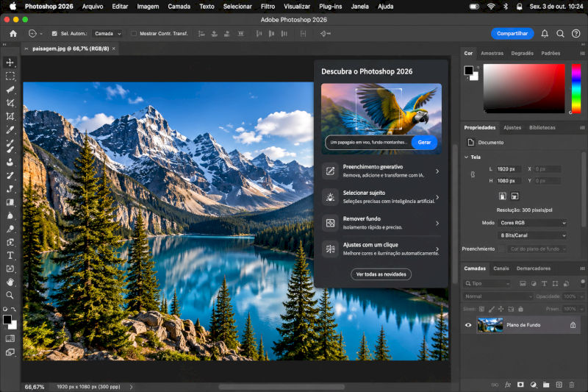Select the Frame tool
Image resolution: width=588 pixels, height=392 pixels.
(10, 116)
